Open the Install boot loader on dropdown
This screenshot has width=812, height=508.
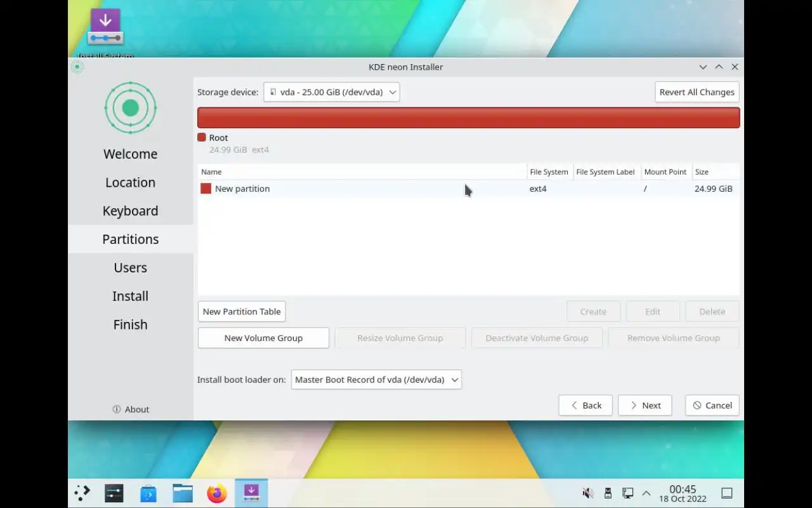point(376,380)
